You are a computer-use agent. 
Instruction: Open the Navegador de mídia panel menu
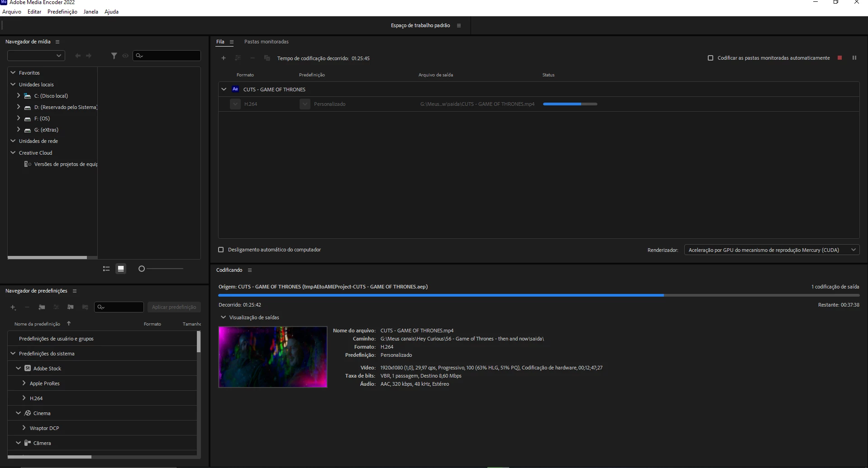[57, 42]
